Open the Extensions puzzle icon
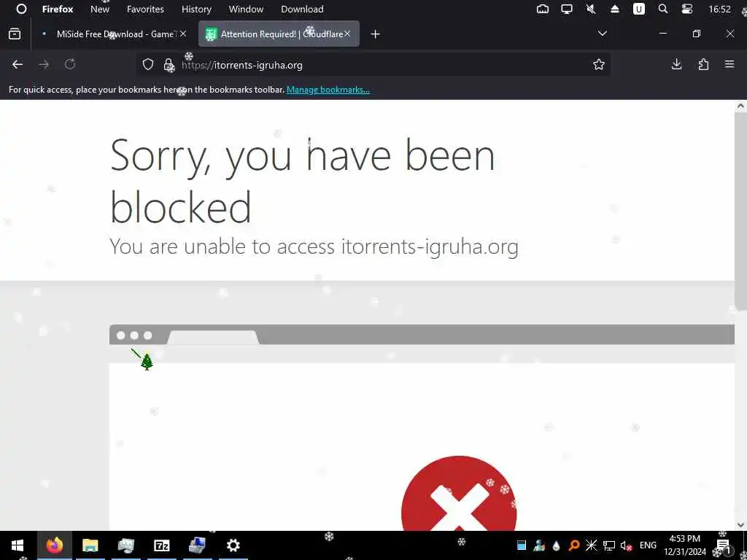The width and height of the screenshot is (747, 560). [x=703, y=64]
